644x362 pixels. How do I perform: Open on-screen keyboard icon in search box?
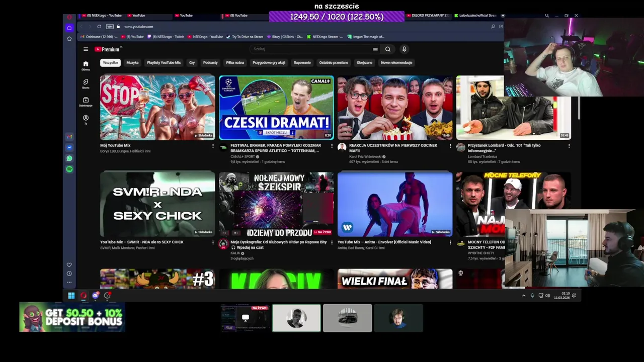pyautogui.click(x=375, y=49)
